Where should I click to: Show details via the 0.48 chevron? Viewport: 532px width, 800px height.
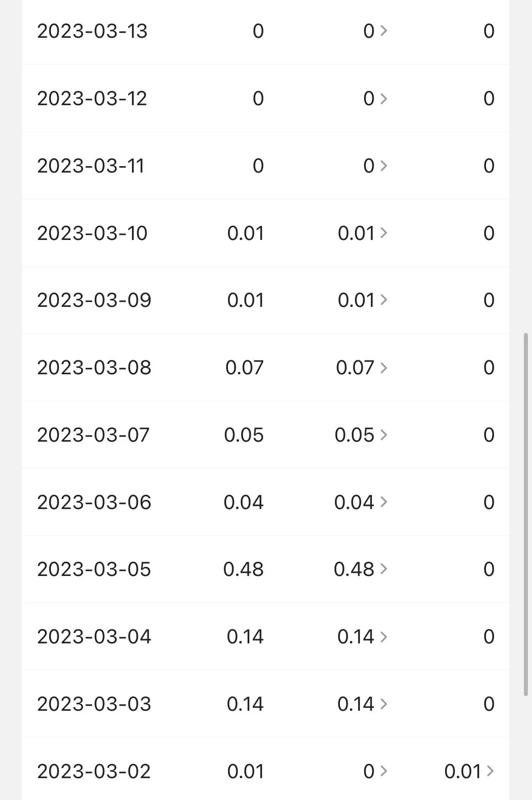(384, 569)
